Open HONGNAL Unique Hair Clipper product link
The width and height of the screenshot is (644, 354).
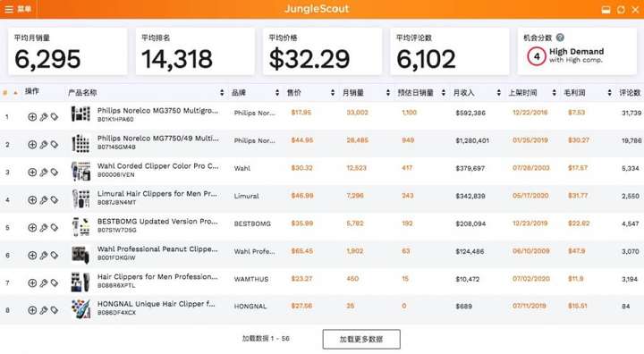coord(156,304)
